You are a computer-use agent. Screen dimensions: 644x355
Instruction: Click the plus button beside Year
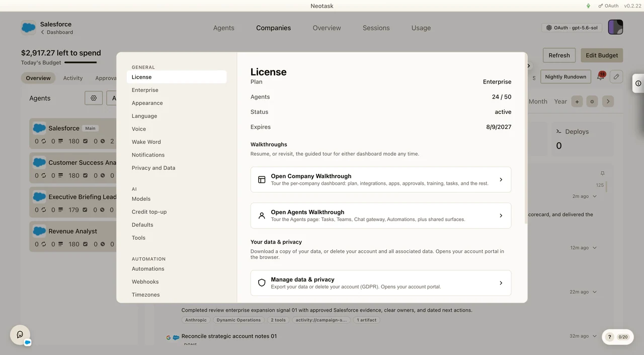coord(577,102)
